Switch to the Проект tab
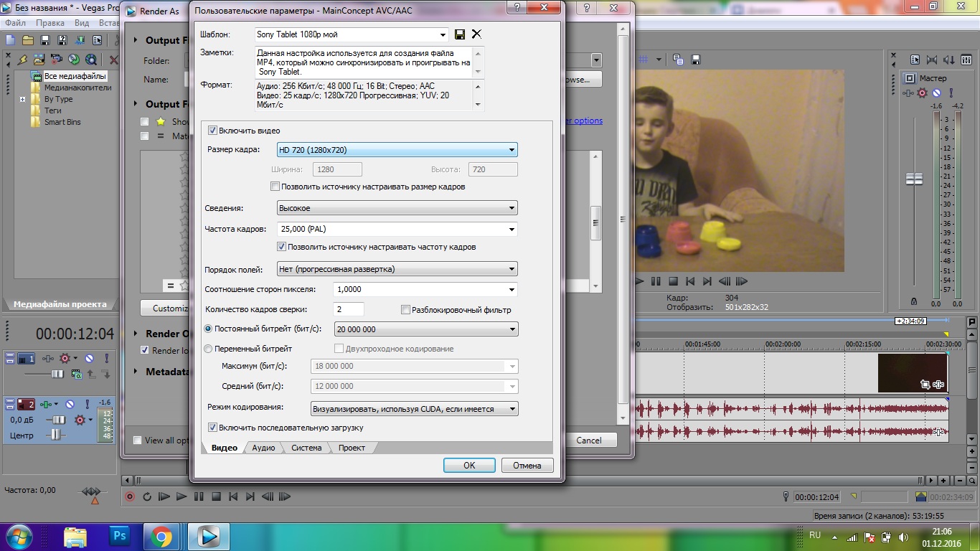The height and width of the screenshot is (551, 980). (352, 448)
